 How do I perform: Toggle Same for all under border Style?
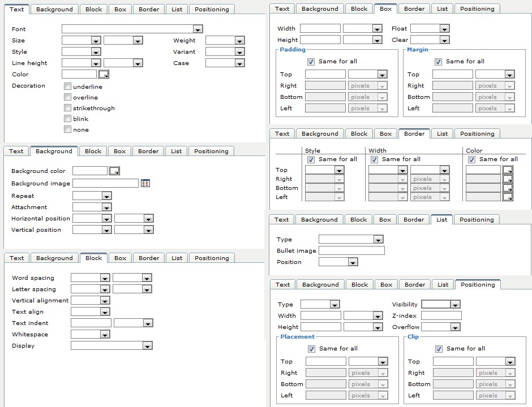coord(311,159)
